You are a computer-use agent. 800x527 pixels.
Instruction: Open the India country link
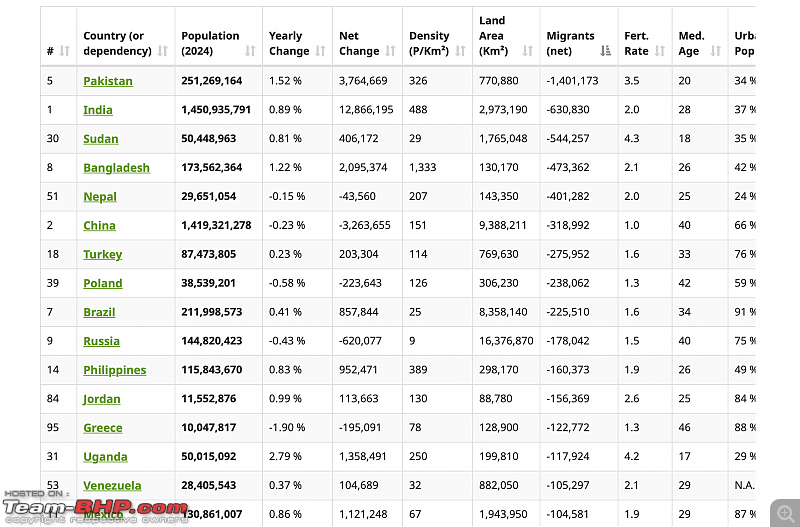tap(98, 110)
